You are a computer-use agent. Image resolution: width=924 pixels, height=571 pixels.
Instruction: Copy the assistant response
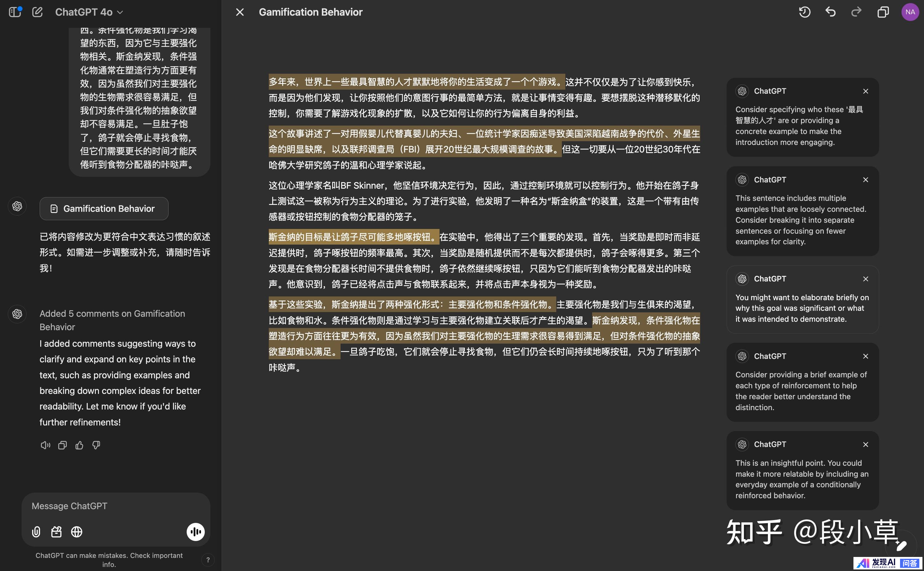[x=62, y=445]
